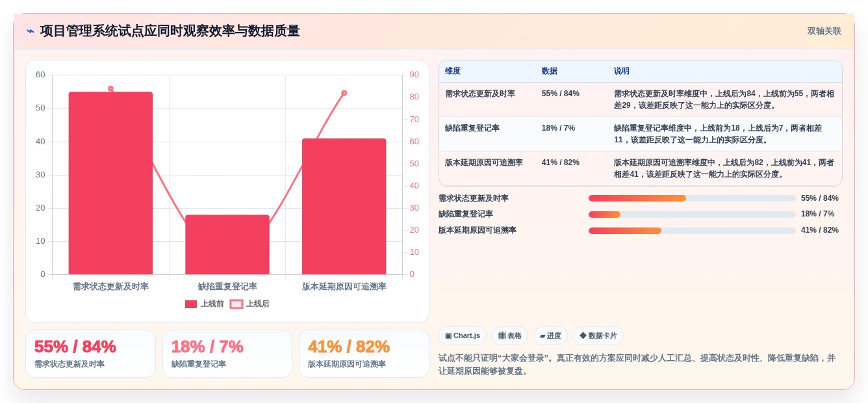This screenshot has height=403, width=868.
Task: Click 18% / 7% value beside progress bar
Action: click(818, 214)
